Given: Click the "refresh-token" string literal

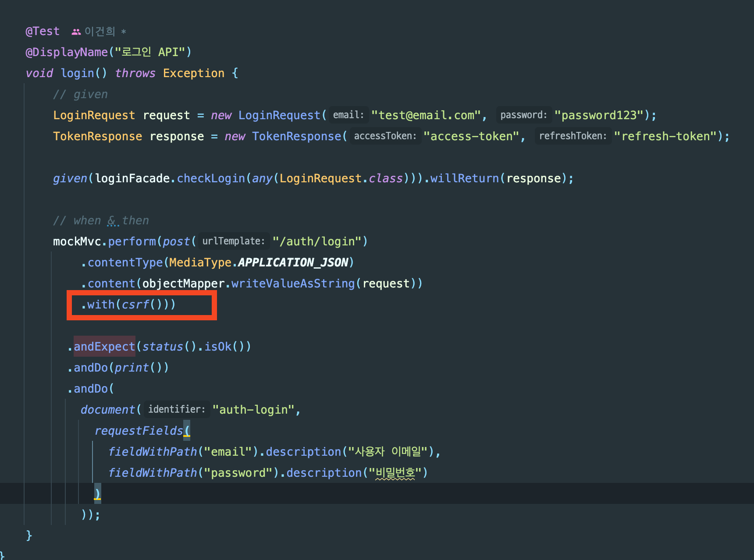Looking at the screenshot, I should pos(665,136).
